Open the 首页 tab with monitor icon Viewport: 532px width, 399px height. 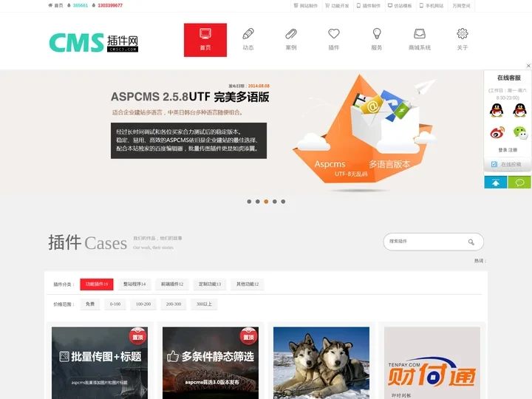205,40
